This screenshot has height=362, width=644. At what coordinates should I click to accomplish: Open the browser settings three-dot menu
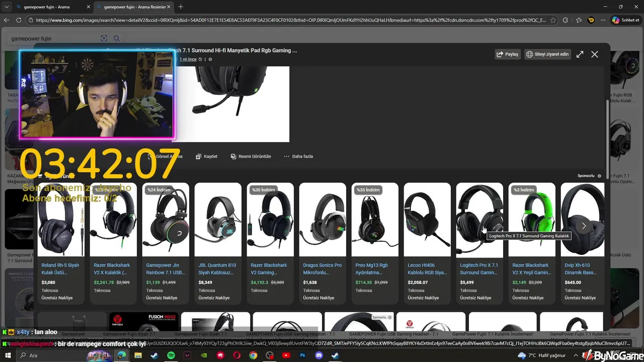coord(602,20)
